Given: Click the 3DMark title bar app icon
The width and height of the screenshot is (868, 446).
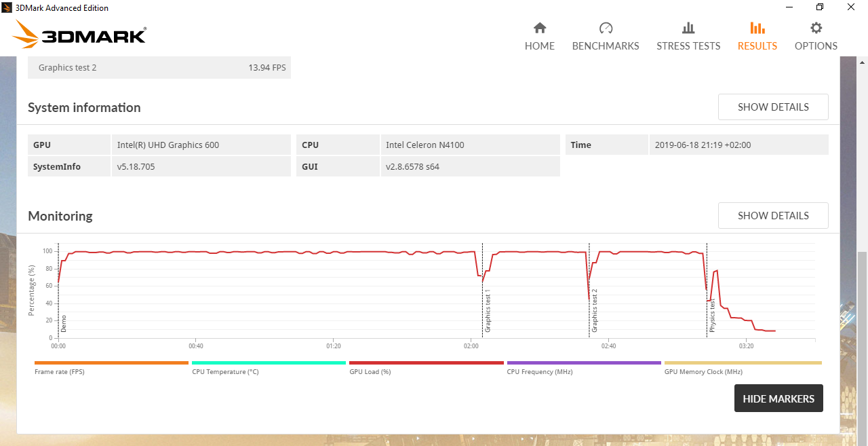Looking at the screenshot, I should pyautogui.click(x=7, y=7).
